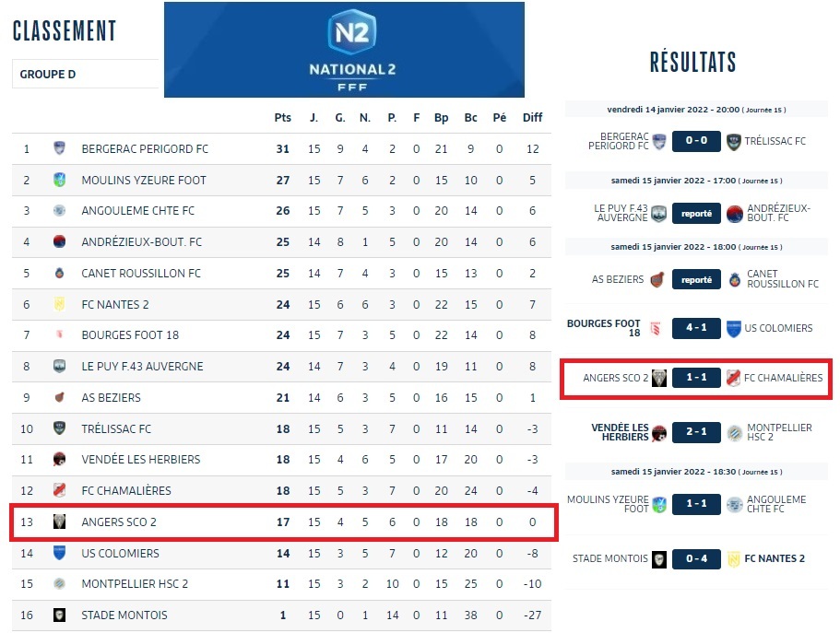Click the Bp column header
The height and width of the screenshot is (633, 840).
[x=442, y=118]
